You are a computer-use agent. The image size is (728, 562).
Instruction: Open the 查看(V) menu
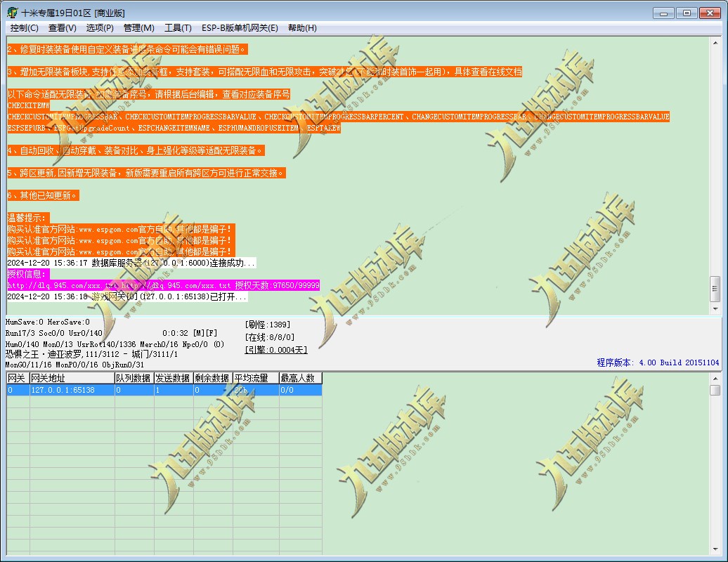63,28
